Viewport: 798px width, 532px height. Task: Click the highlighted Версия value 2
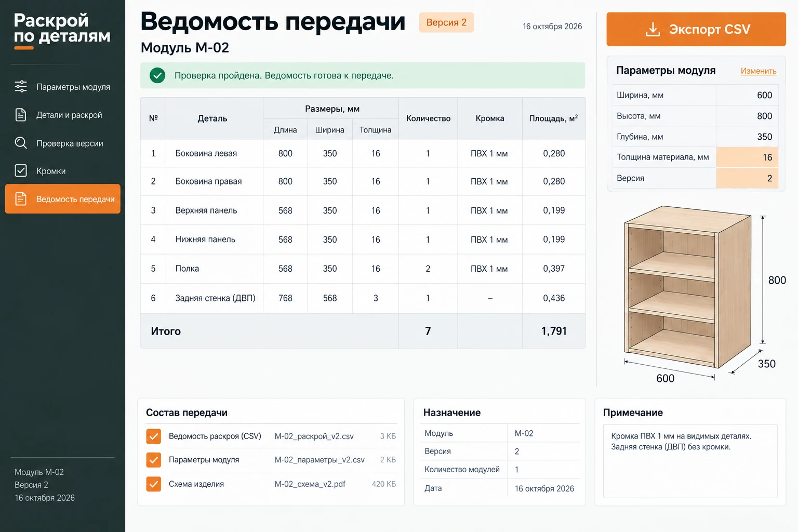coord(747,178)
